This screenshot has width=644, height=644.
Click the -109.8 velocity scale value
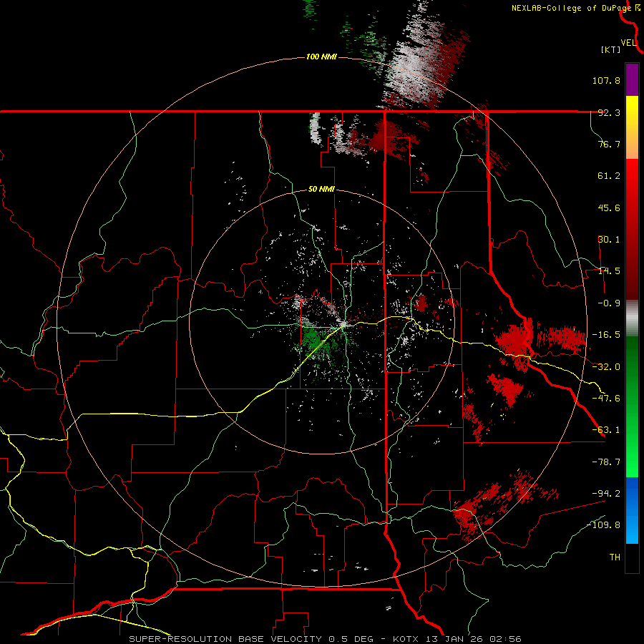coord(604,525)
